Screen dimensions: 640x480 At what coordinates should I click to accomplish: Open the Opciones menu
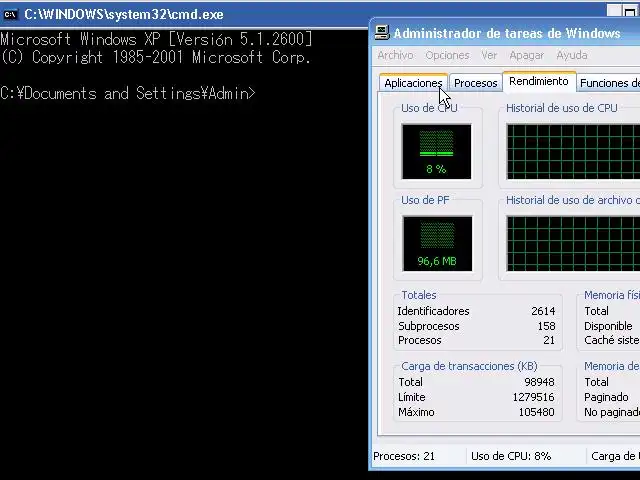pos(447,55)
